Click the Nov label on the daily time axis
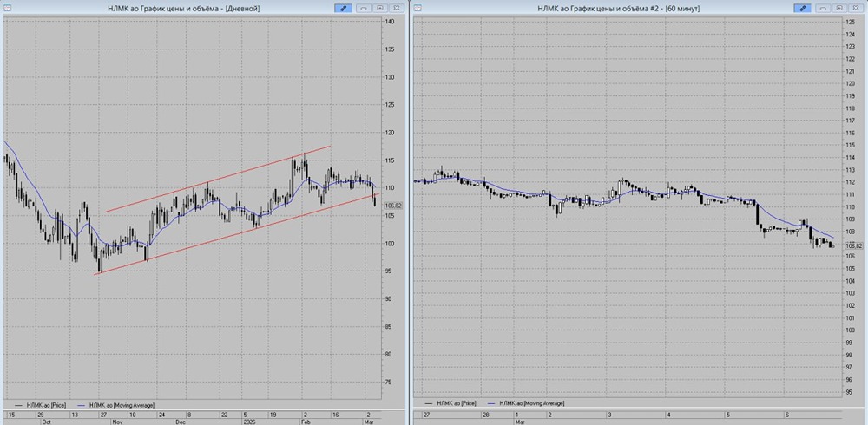 coord(117,422)
